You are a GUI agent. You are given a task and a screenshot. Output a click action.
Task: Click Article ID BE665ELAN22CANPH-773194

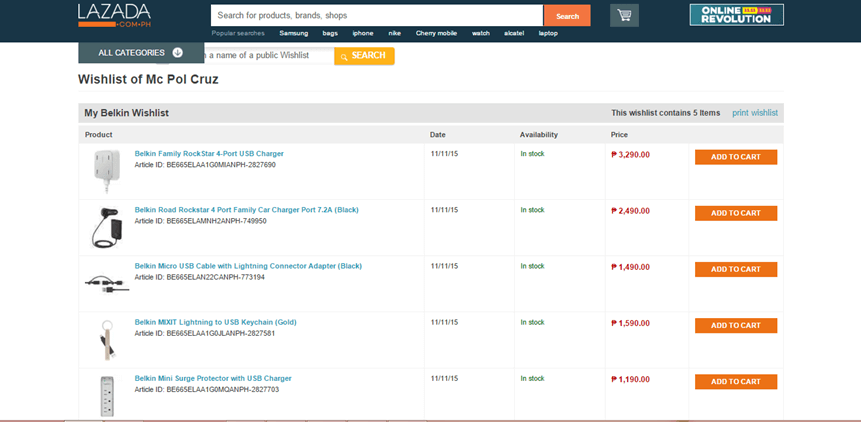(199, 277)
